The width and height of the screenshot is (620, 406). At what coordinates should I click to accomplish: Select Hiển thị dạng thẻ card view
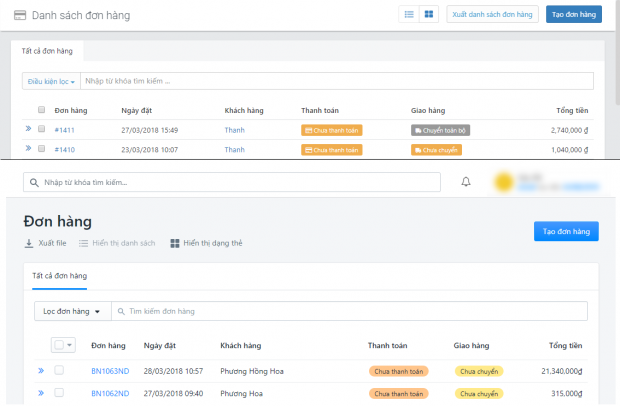(x=206, y=243)
